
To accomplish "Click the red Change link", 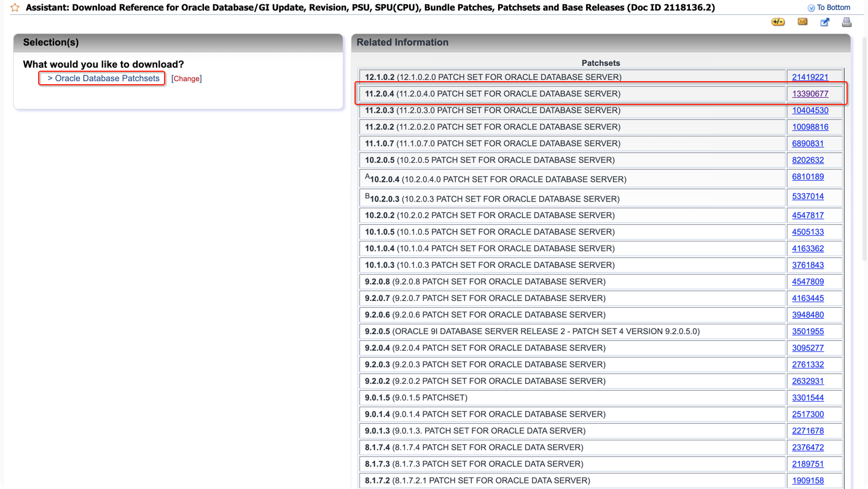I will (187, 79).
